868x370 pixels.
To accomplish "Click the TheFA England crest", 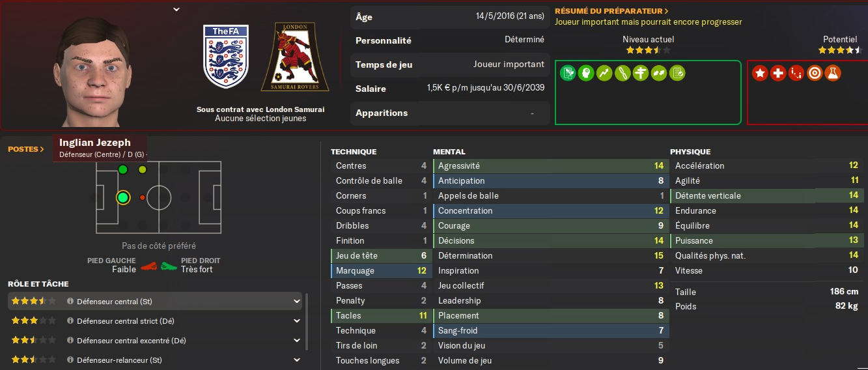I will 226,57.
